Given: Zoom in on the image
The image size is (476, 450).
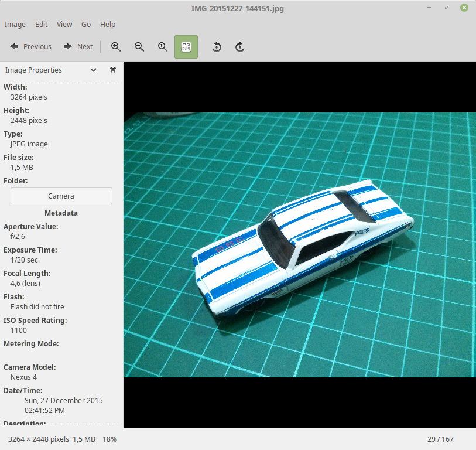Looking at the screenshot, I should click(116, 47).
